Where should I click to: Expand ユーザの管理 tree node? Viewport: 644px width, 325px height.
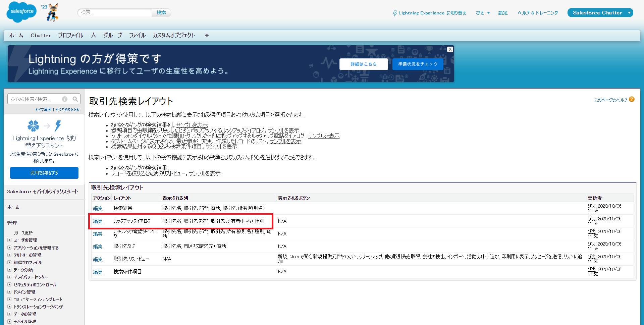pyautogui.click(x=9, y=240)
